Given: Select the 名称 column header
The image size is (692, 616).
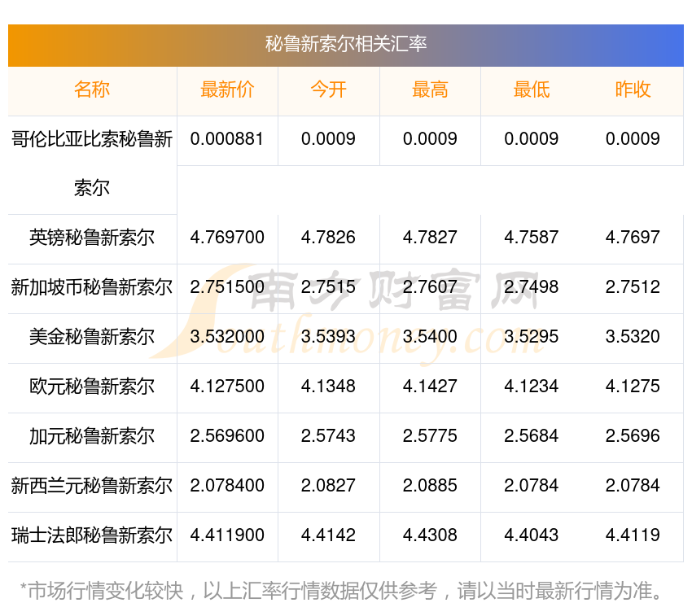Looking at the screenshot, I should [x=92, y=90].
